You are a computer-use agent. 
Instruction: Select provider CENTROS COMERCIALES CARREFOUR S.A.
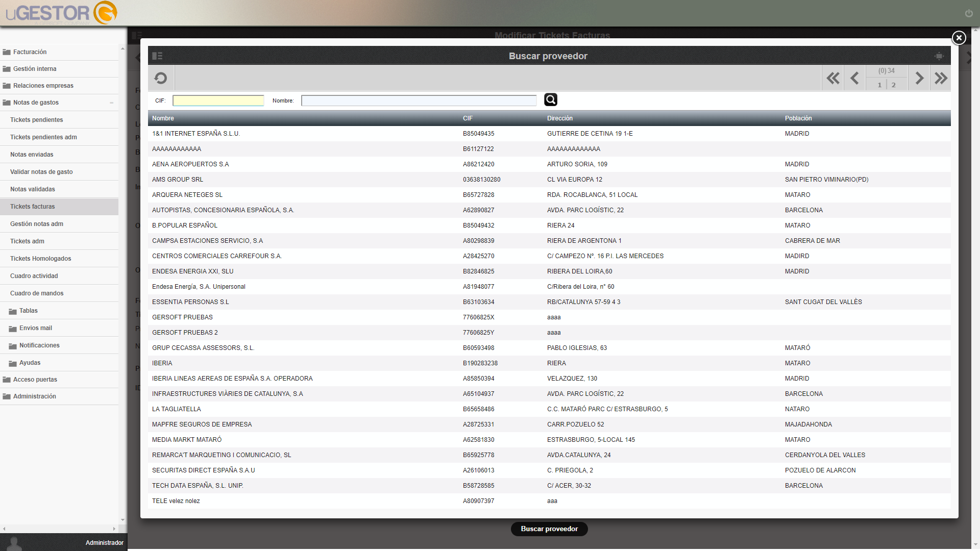tap(549, 256)
